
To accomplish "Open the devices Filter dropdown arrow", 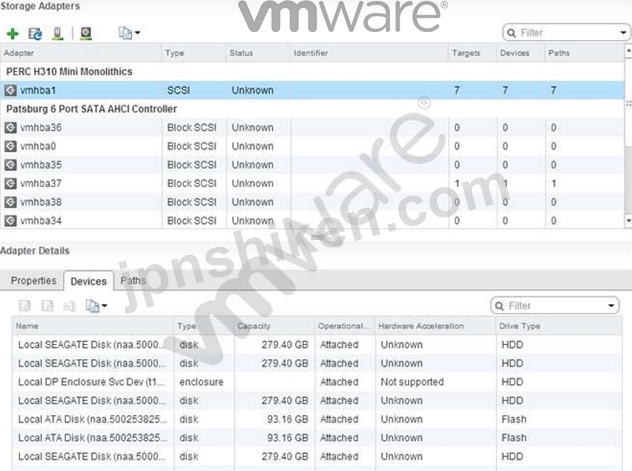I will 611,306.
